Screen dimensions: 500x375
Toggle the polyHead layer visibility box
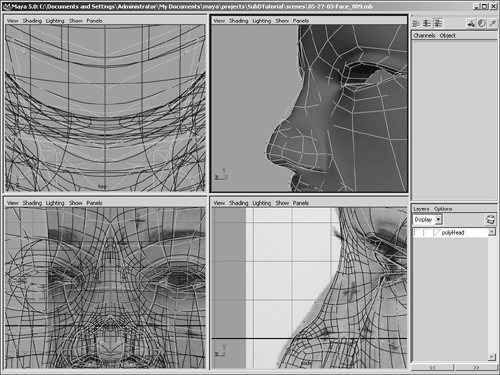tap(417, 233)
